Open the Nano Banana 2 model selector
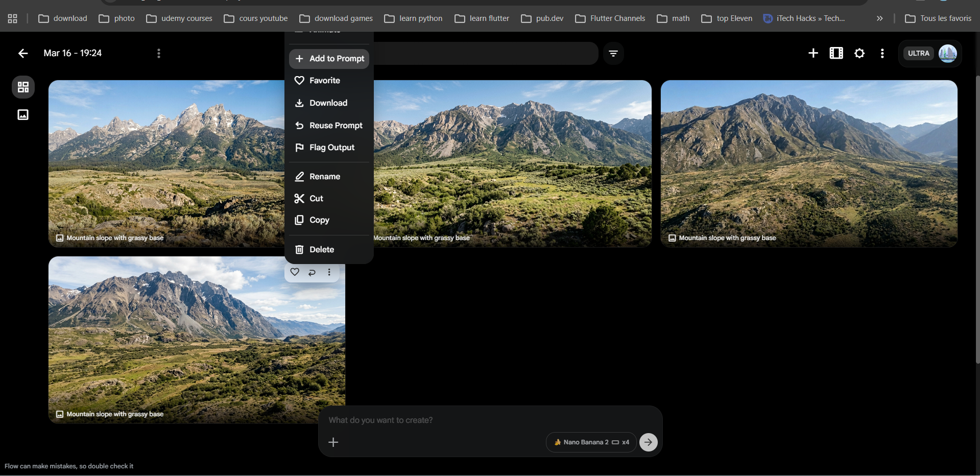Image resolution: width=980 pixels, height=476 pixels. tap(590, 442)
